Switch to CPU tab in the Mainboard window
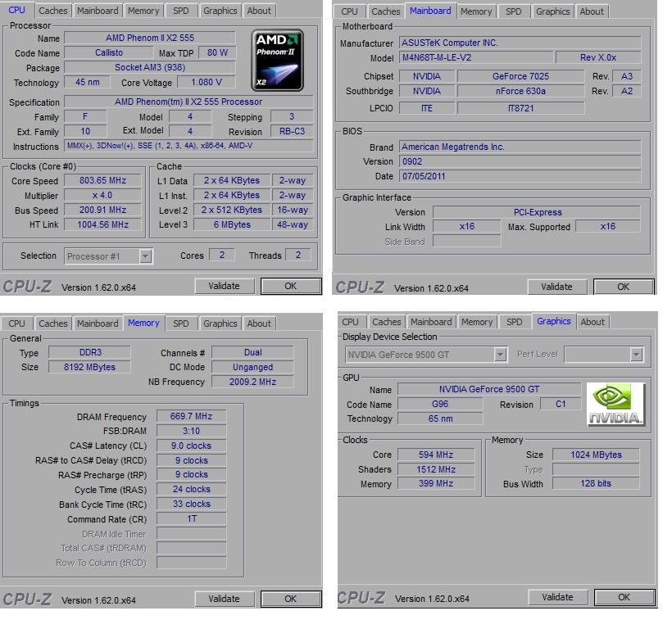This screenshot has height=629, width=672. pyautogui.click(x=349, y=11)
